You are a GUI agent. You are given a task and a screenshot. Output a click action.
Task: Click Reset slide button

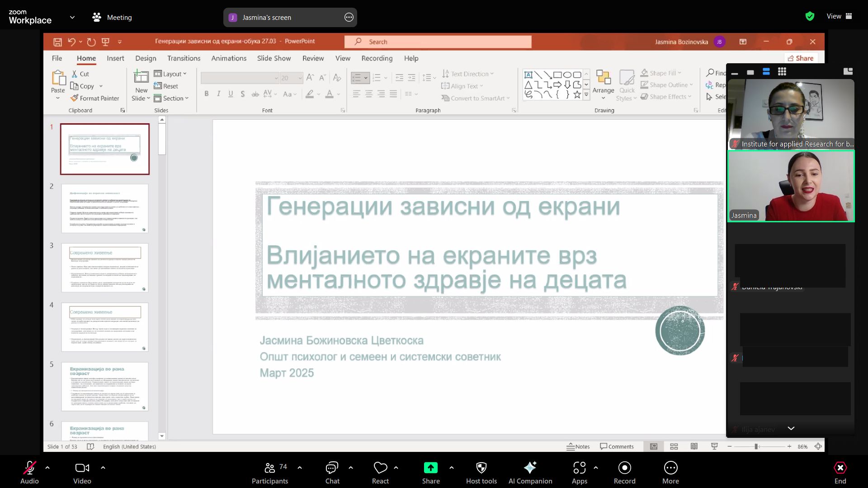[x=166, y=86]
